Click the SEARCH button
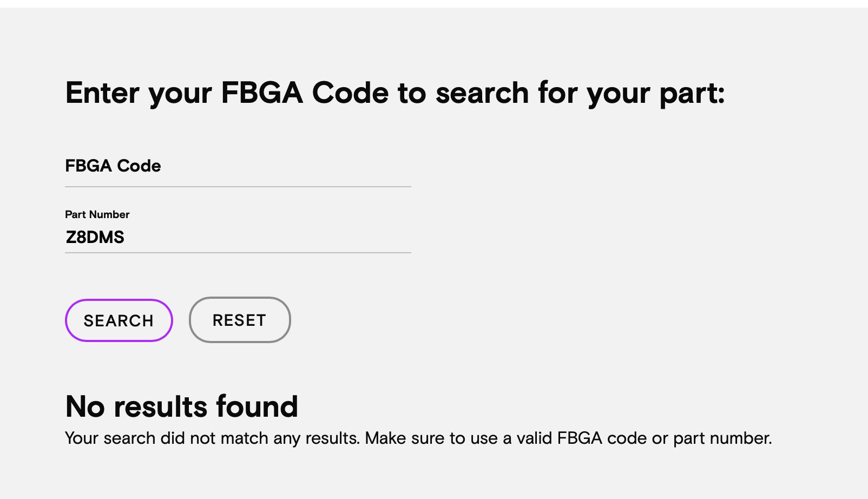The image size is (868, 499). tap(119, 320)
